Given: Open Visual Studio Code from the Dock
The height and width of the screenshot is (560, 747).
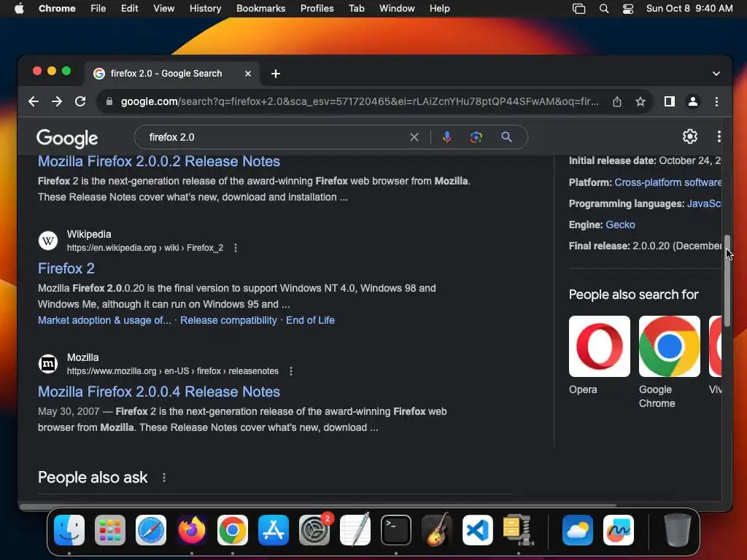Looking at the screenshot, I should [477, 529].
